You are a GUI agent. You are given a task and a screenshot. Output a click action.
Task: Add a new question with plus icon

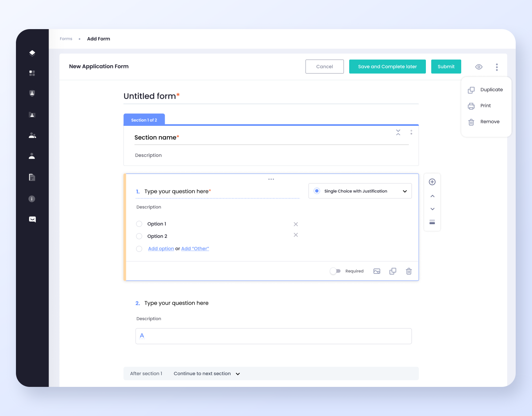tap(432, 182)
